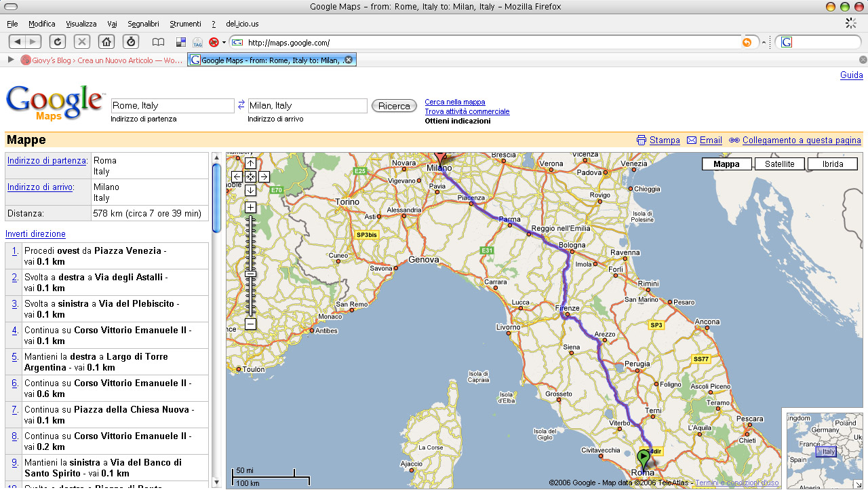
Task: Stop loading the page
Action: (x=82, y=42)
